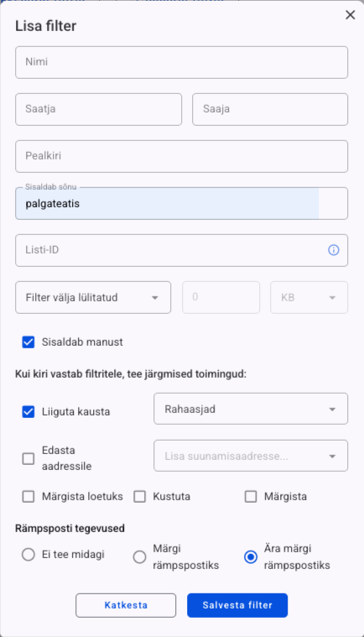Viewport: 364px width, 637px height.
Task: Uncheck the Sisaldab manust checkbox
Action: pyautogui.click(x=29, y=342)
